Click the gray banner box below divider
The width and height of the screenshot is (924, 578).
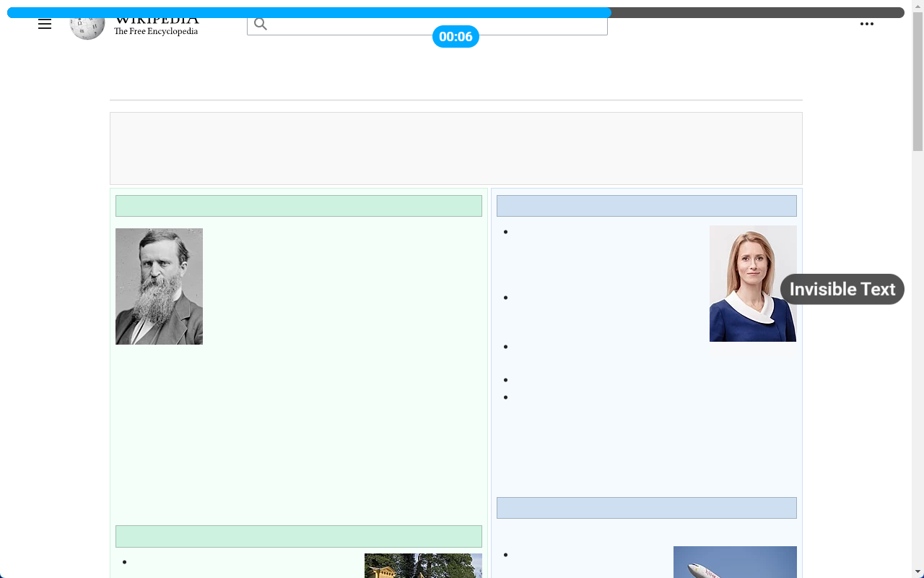pos(456,148)
